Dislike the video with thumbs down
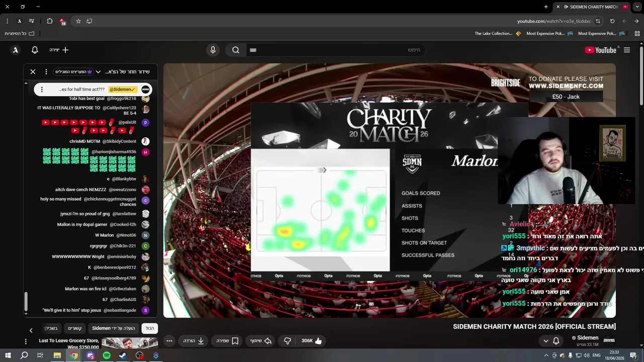 coord(287,341)
